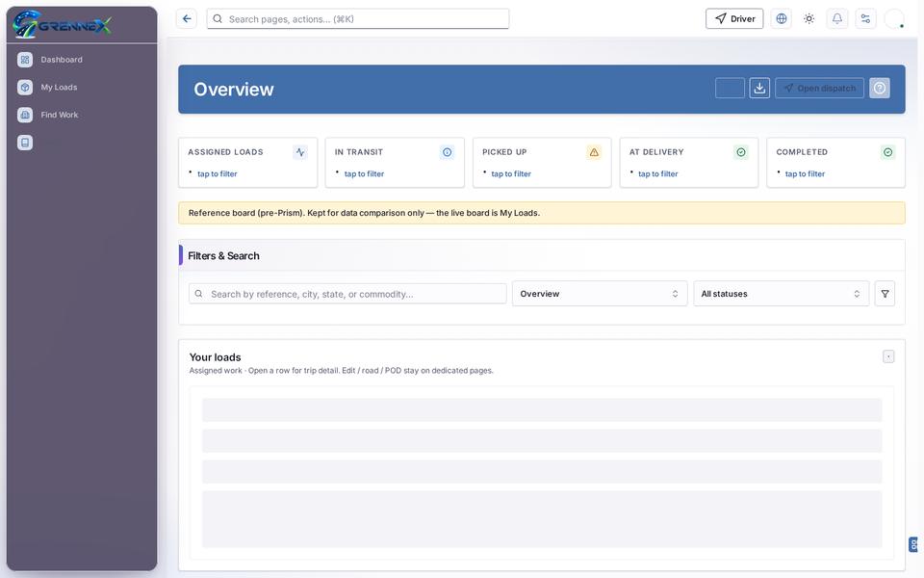This screenshot has width=924, height=578.
Task: Click the unlabeled fourth sidebar icon
Action: 25,143
